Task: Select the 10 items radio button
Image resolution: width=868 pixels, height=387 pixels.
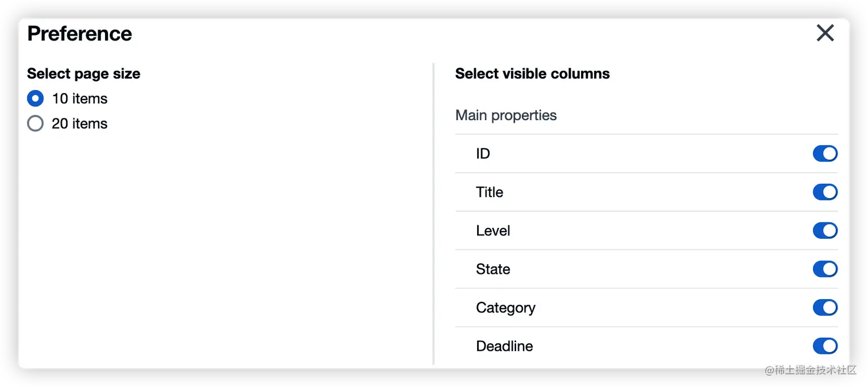Action: 35,99
